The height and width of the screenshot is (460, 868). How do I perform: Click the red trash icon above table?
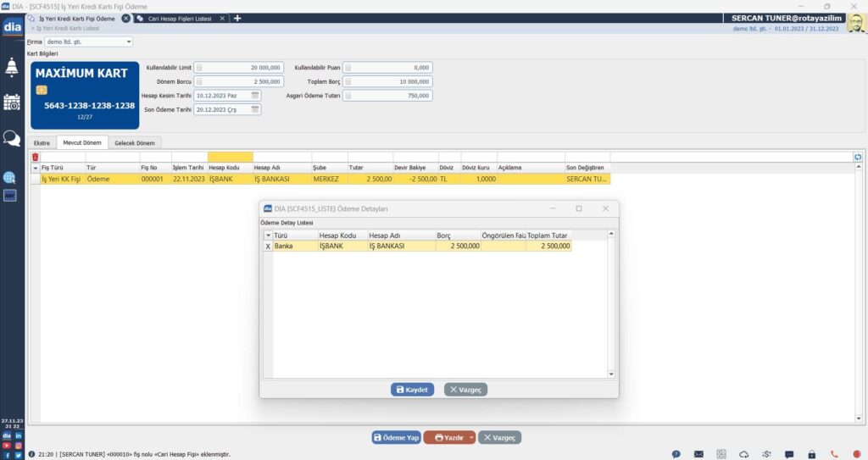pyautogui.click(x=36, y=158)
